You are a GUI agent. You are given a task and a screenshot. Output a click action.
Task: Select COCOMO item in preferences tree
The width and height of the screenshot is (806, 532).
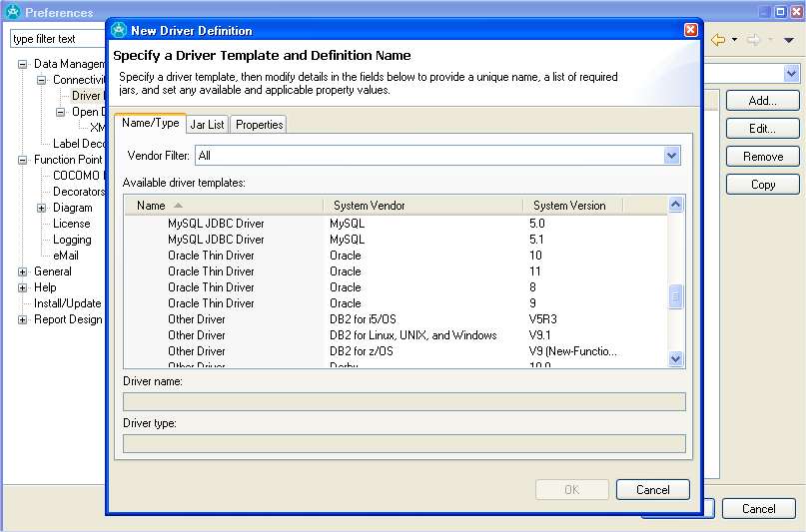click(79, 176)
